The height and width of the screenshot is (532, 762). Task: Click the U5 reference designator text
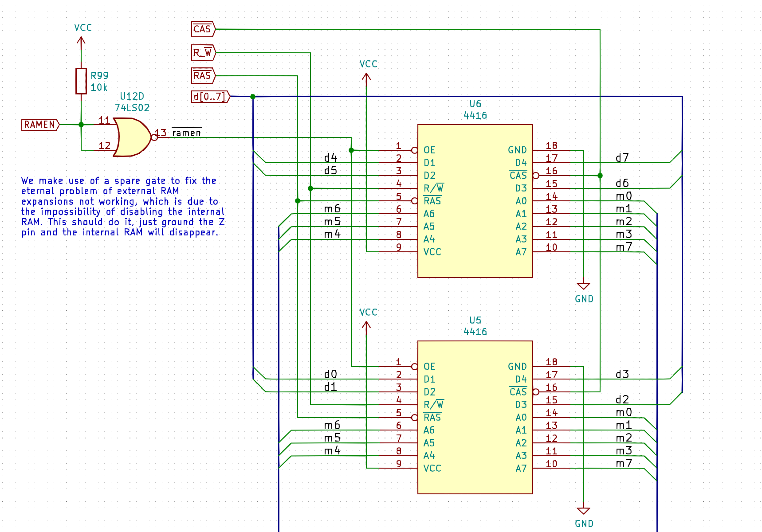coord(475,320)
